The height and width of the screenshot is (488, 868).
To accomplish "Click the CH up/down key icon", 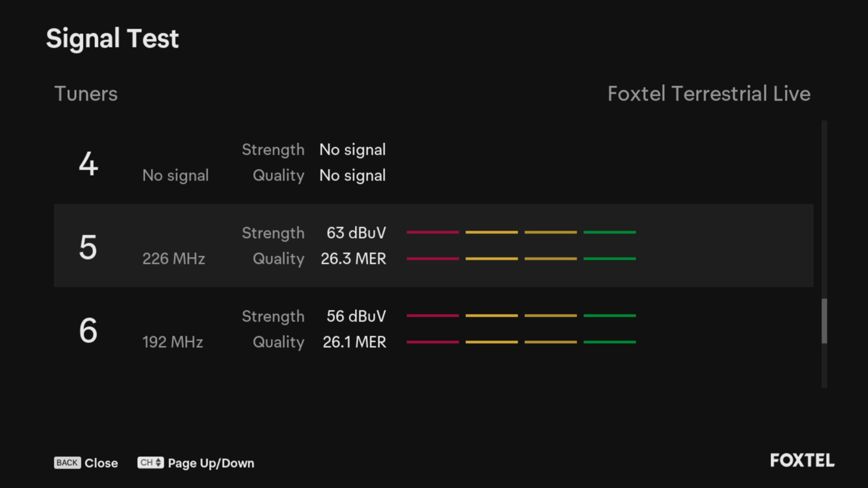I will 150,463.
